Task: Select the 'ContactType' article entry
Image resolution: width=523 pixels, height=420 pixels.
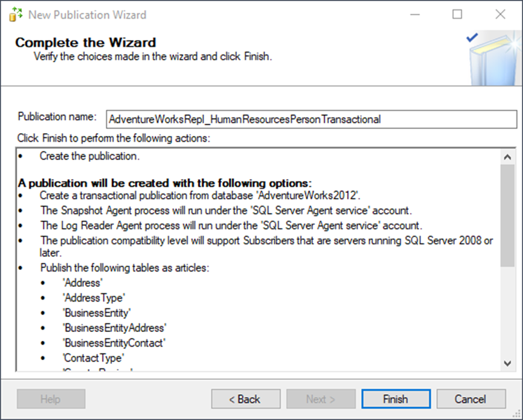Action: [93, 358]
